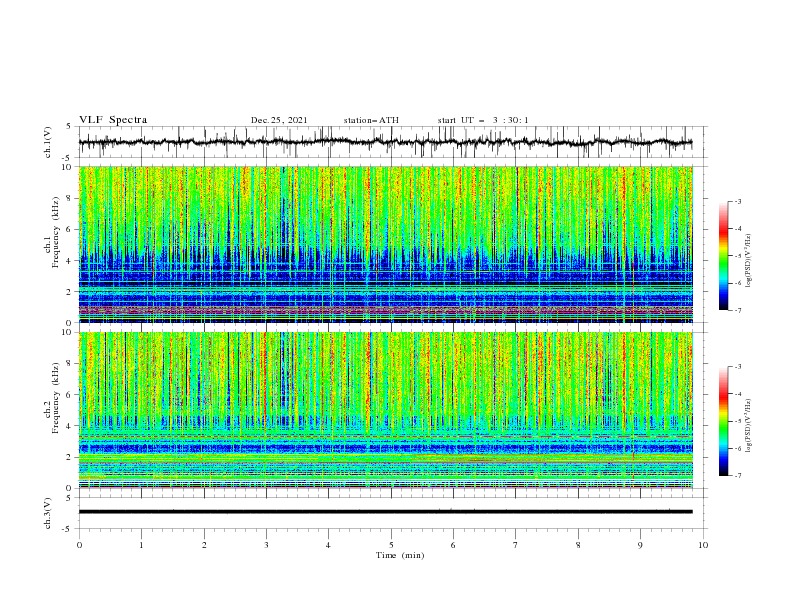792x612 pixels.
Task: Click the upper 'log(PSD)(V²/Hz)' colorbar label
Action: click(748, 261)
